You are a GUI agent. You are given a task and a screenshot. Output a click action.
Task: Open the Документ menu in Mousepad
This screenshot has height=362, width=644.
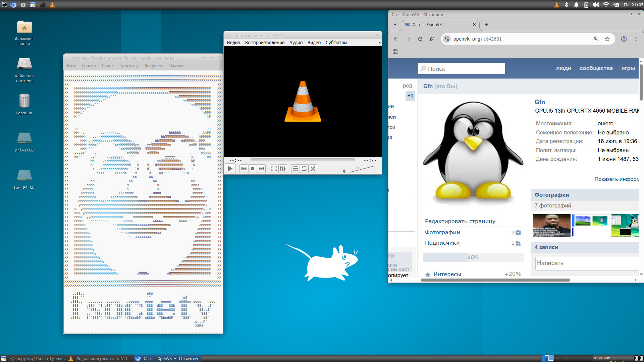point(154,66)
